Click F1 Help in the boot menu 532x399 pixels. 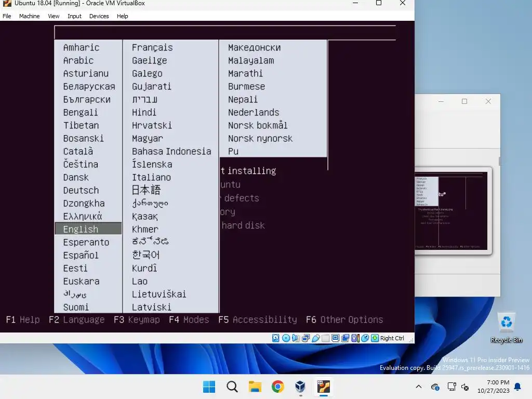tap(23, 320)
